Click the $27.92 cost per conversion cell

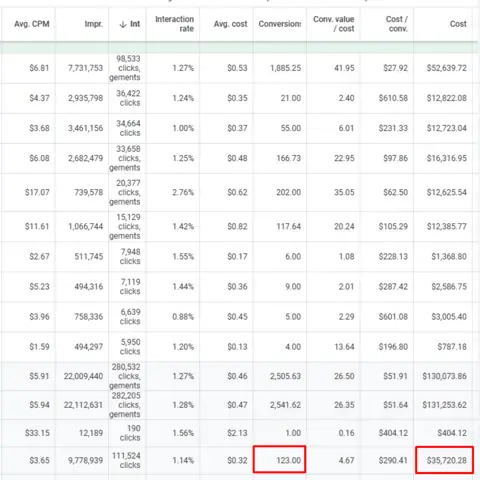(395, 68)
